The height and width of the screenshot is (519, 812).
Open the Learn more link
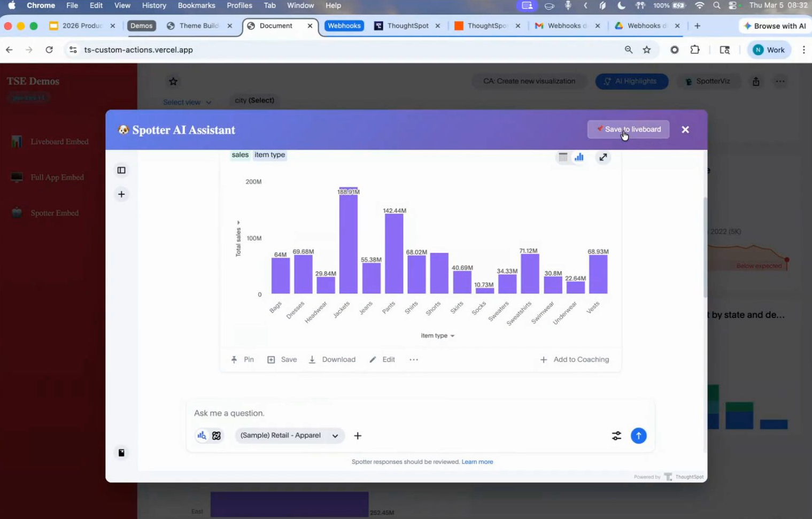(x=477, y=462)
